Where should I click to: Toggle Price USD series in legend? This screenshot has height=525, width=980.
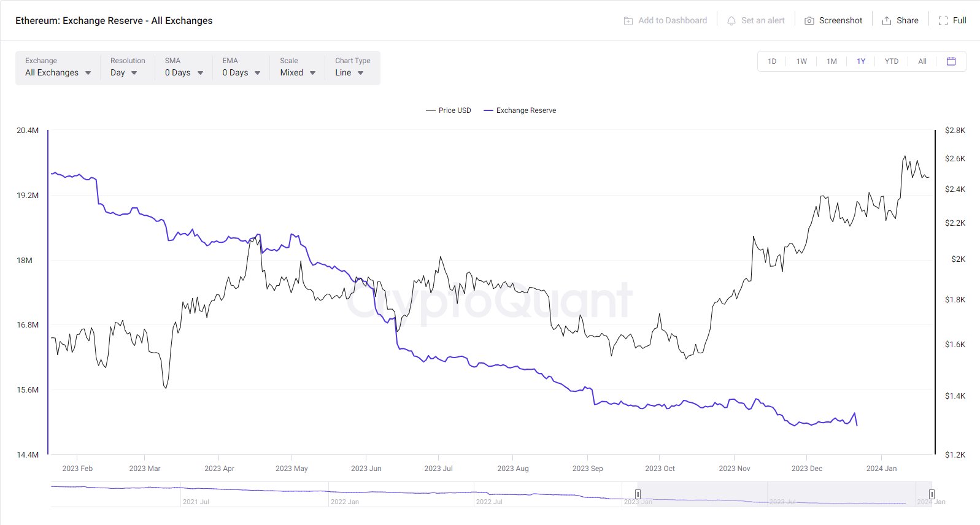click(x=449, y=110)
